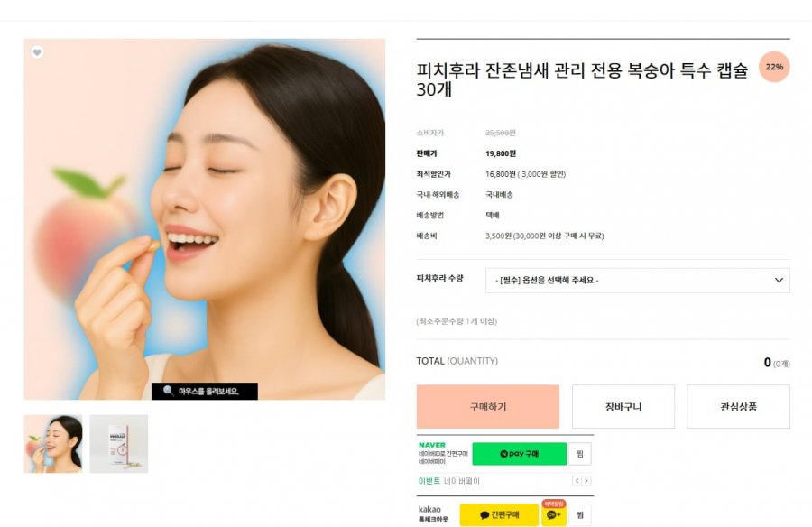Click the heart wishlist icon on product image
Viewport: 812px width, 527px height.
point(37,52)
